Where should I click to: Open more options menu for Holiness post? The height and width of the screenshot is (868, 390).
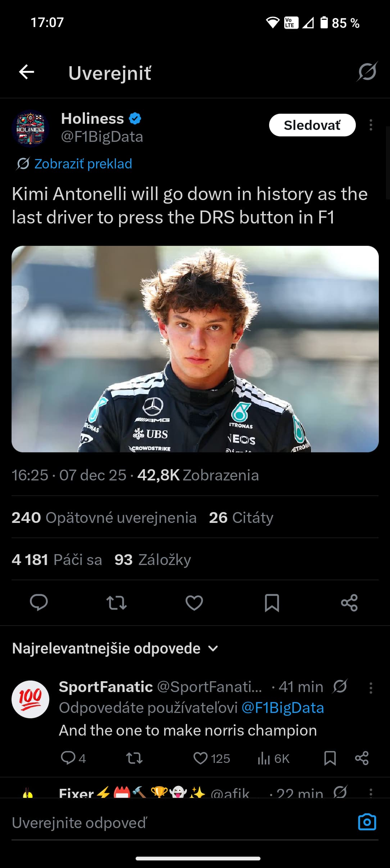tap(371, 125)
